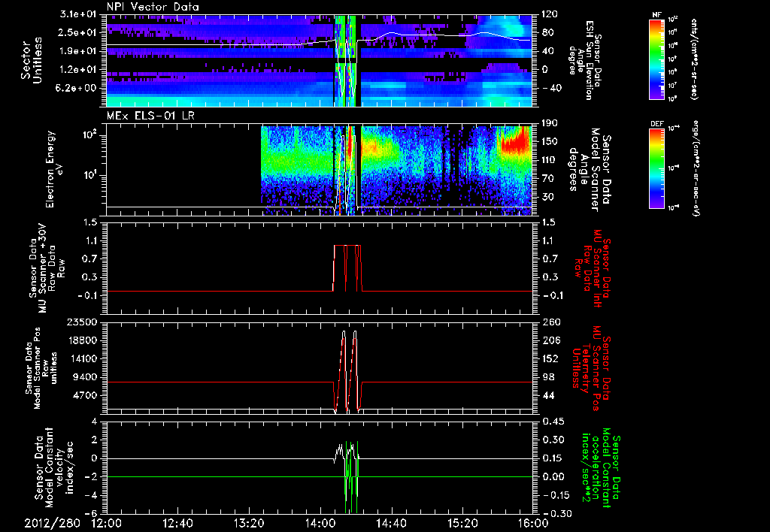Viewport: 770px width, 532px height.
Task: Click the 12:40 time axis label
Action: (x=177, y=523)
